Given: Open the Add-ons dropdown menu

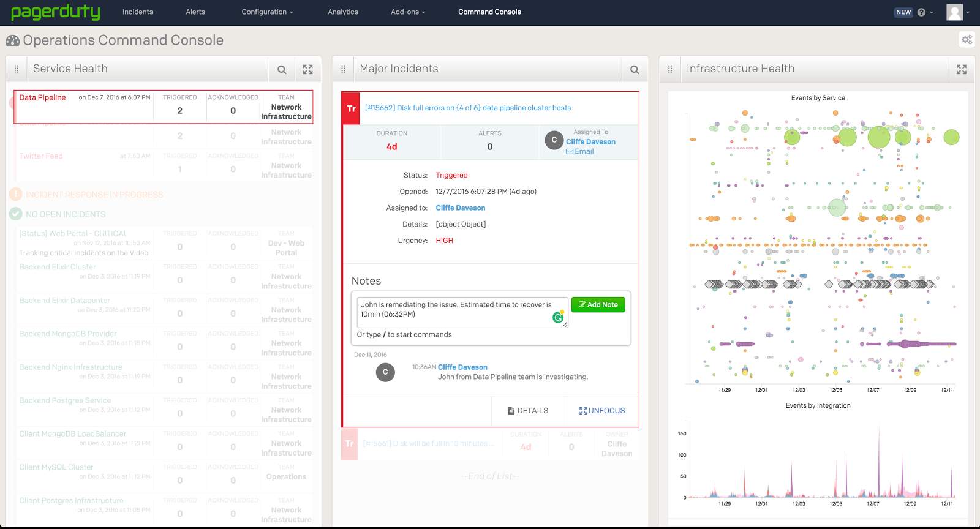Looking at the screenshot, I should click(408, 12).
